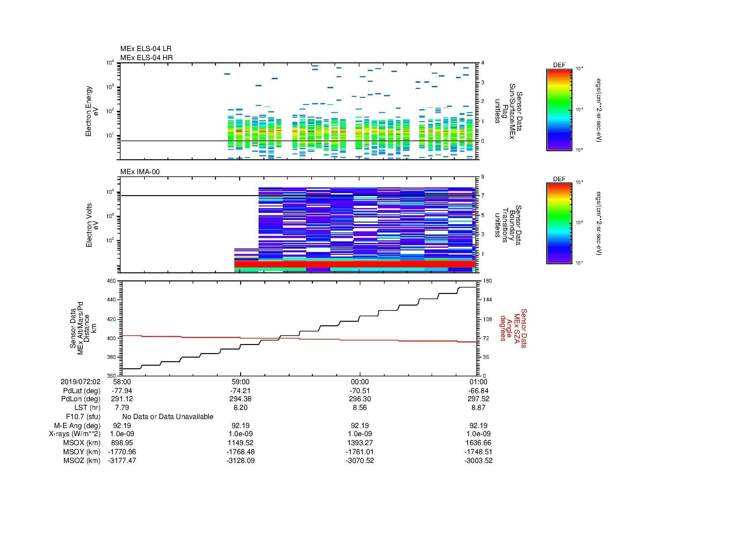Click the PdLon value 294.38
This screenshot has height=534, width=756.
coord(241,399)
